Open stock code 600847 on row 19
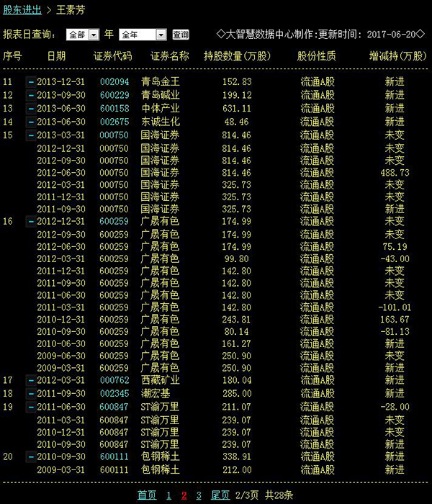Screen dimensions: 432x504 [x=114, y=408]
